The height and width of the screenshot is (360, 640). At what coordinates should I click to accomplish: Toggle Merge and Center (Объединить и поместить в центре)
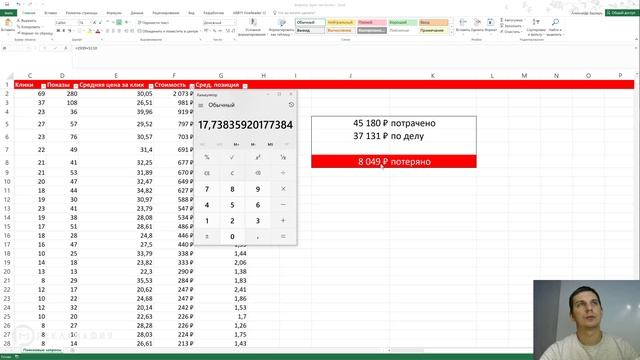[x=168, y=31]
